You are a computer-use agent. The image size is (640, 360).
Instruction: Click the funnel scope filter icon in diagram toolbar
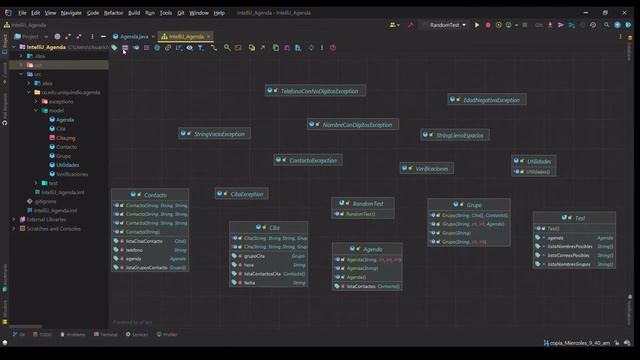tap(200, 48)
